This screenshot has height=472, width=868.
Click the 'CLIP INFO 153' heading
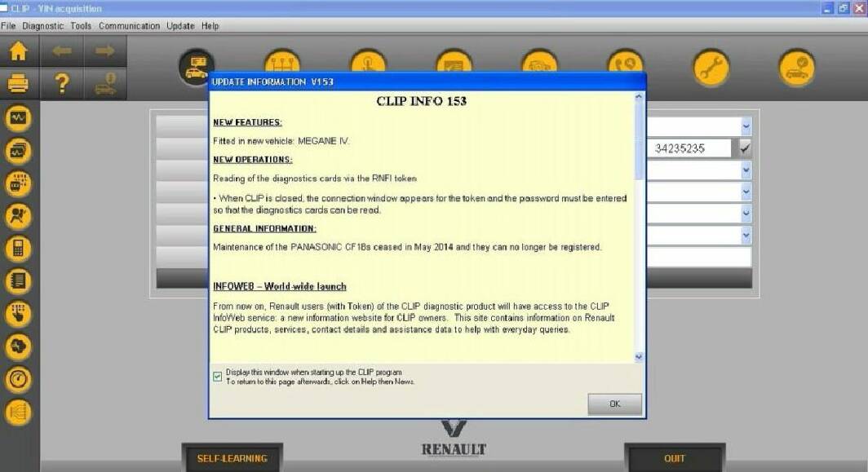point(421,101)
